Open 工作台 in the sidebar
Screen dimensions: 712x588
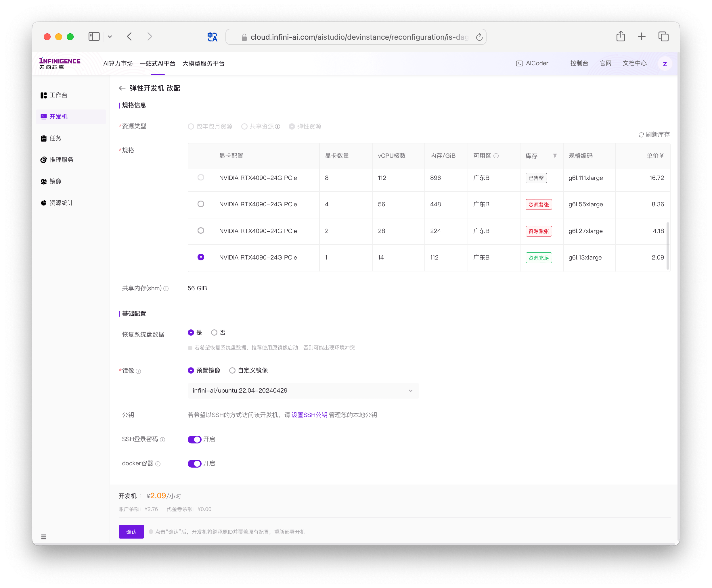(71, 95)
